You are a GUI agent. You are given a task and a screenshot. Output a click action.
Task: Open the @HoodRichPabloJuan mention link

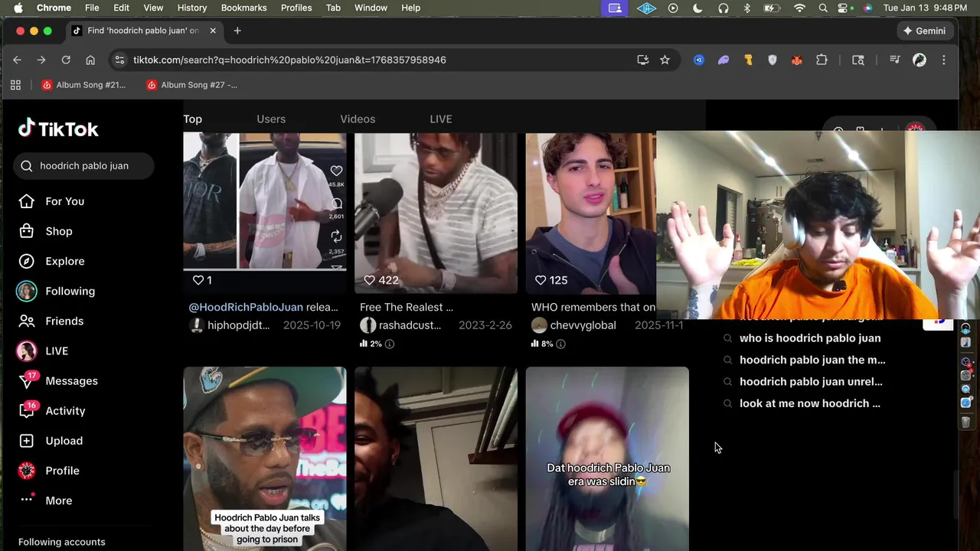(246, 307)
